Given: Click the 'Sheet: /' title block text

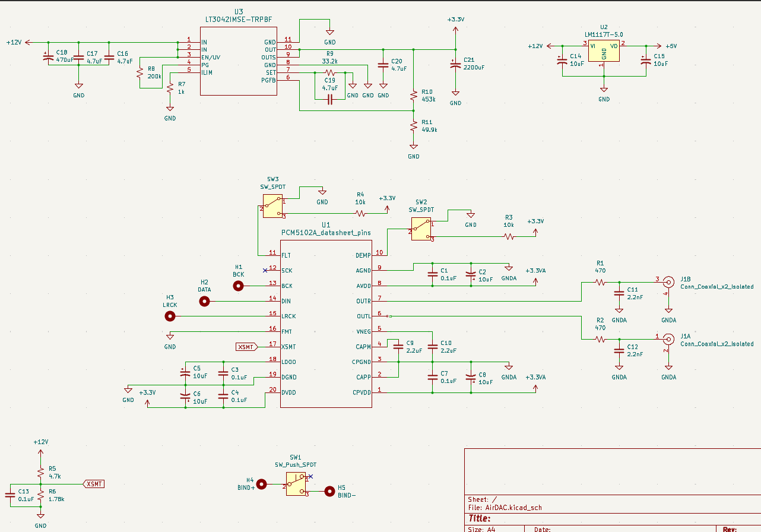Looking at the screenshot, I should coord(482,499).
